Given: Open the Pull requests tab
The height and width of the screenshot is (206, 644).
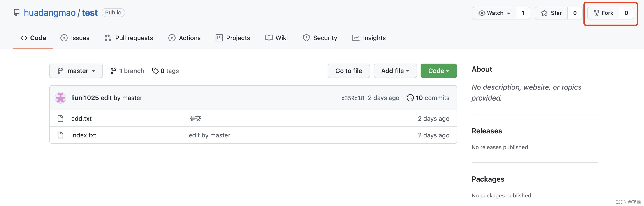Looking at the screenshot, I should (x=129, y=38).
